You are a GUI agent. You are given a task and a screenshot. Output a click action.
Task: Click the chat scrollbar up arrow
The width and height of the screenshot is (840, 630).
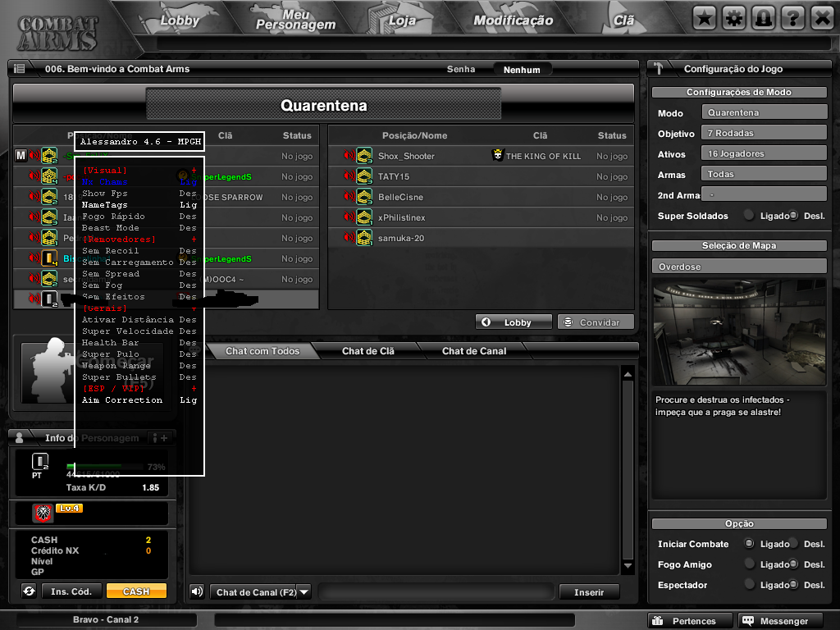[x=628, y=374]
